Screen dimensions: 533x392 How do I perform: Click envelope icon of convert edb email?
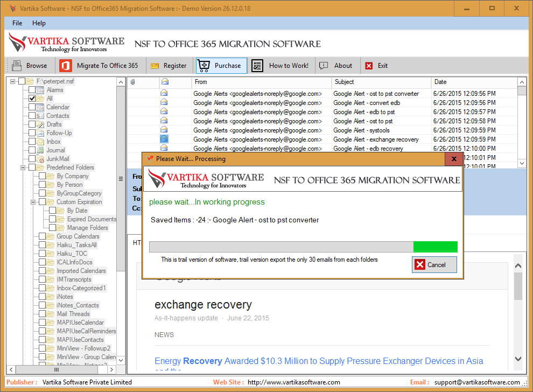pos(164,102)
